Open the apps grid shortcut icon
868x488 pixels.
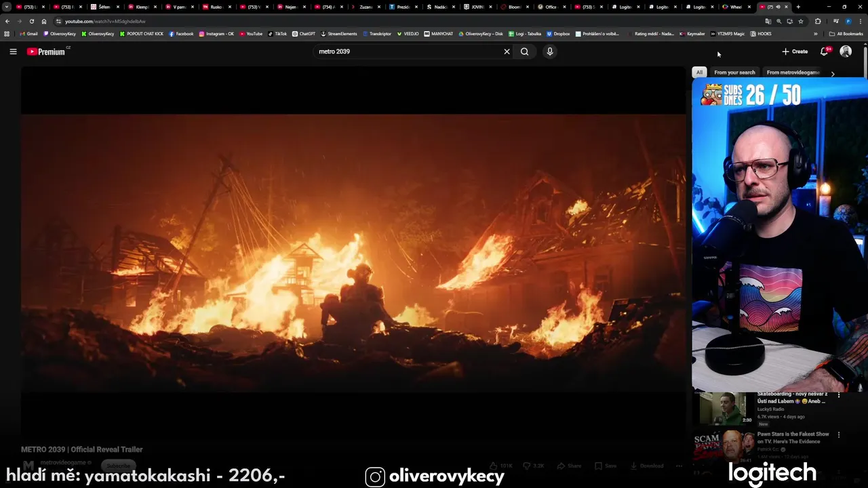(7, 34)
